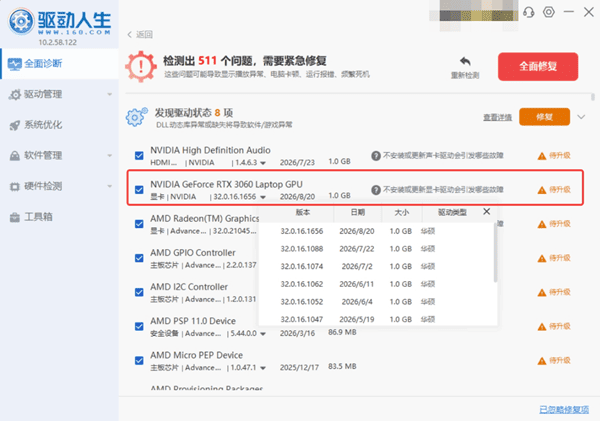The height and width of the screenshot is (421, 600).
Task: Click the NVIDIA GeForce RTX 3060 Laptop GPU name
Action: pyautogui.click(x=227, y=184)
